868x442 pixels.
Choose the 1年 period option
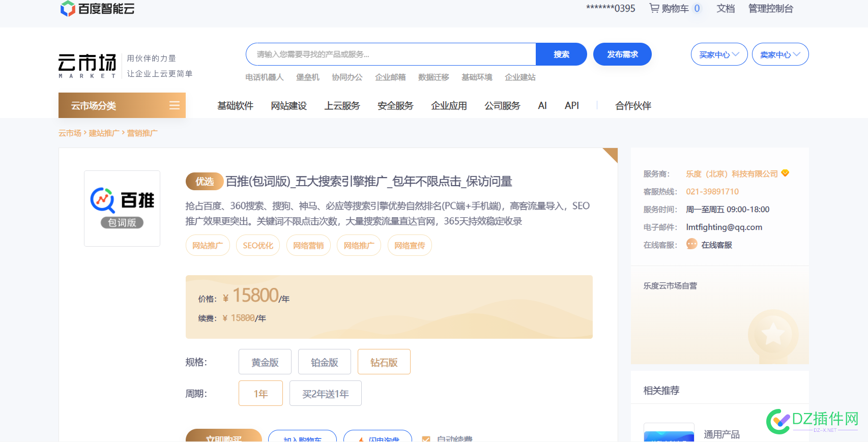pos(261,393)
